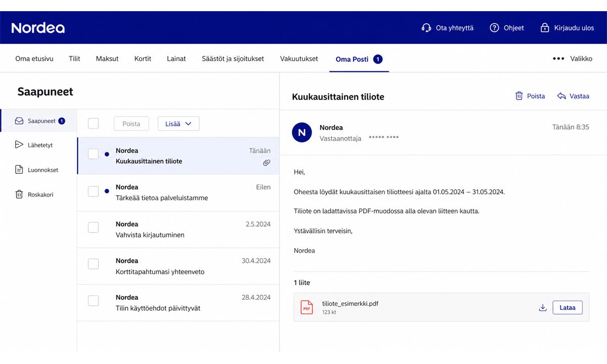Image resolution: width=607 pixels, height=364 pixels.
Task: Click the Ota yhteyttä link
Action: click(455, 28)
